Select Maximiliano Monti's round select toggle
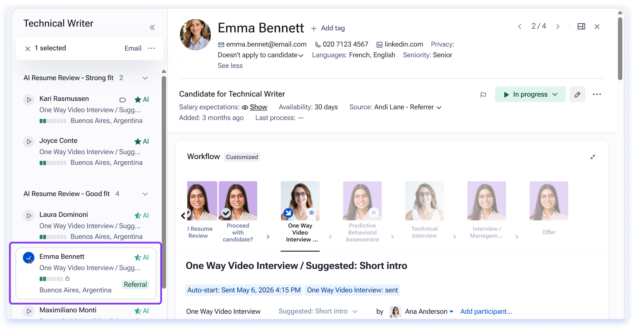The height and width of the screenshot is (334, 644). click(x=29, y=311)
